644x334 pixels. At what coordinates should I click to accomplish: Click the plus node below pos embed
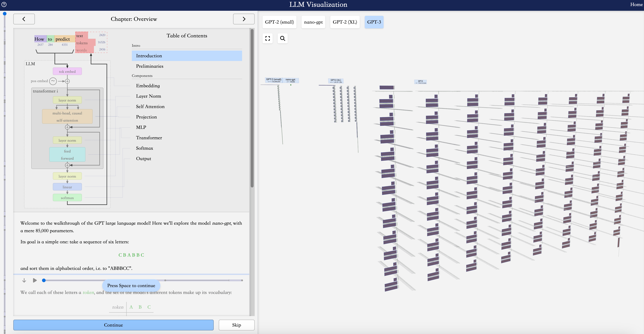[67, 81]
